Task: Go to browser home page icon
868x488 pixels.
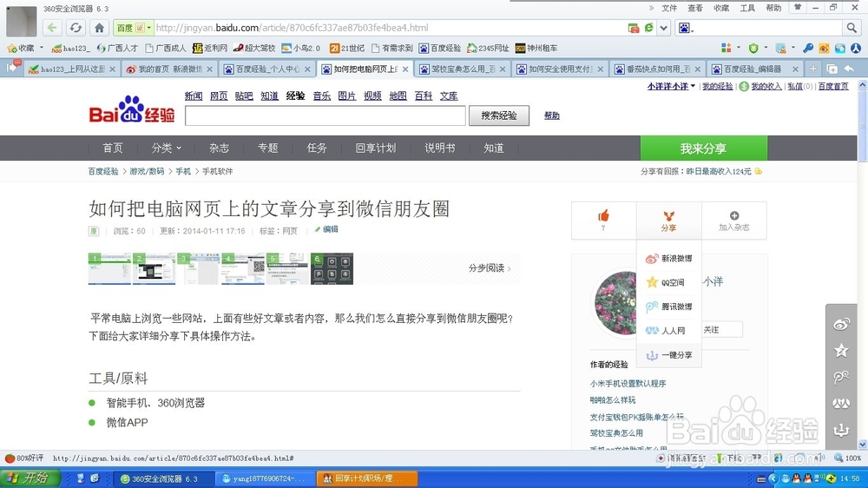Action: pos(99,28)
